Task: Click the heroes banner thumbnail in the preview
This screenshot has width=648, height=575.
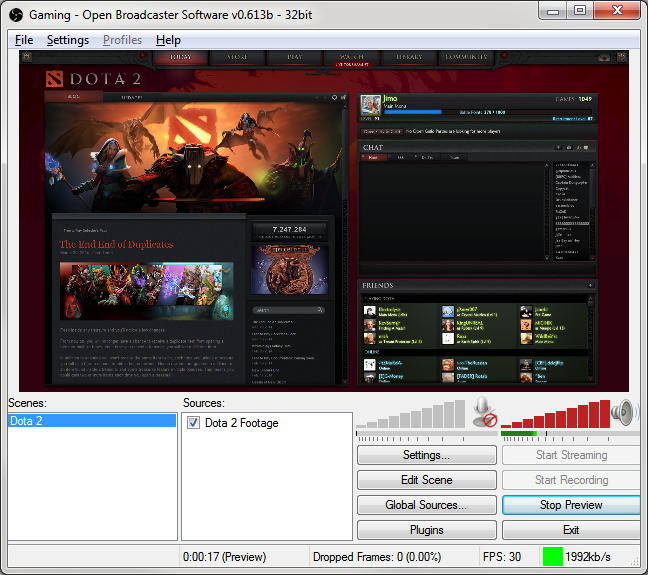Action: [146, 291]
